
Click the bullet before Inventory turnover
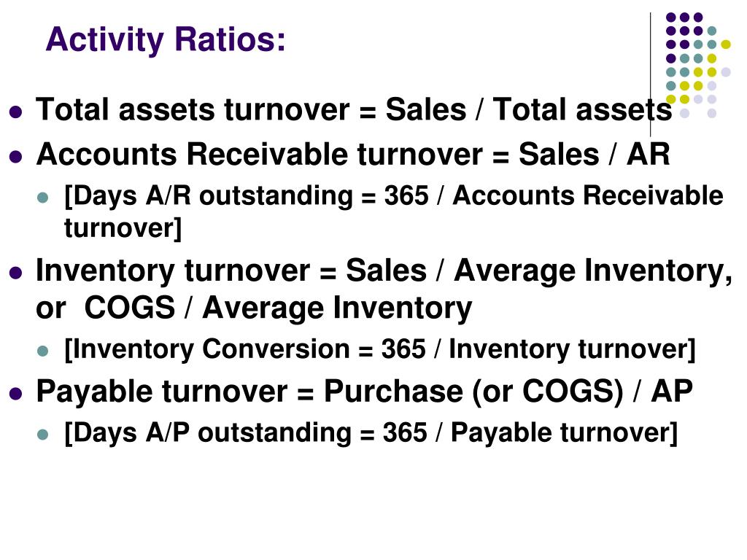click(x=16, y=273)
